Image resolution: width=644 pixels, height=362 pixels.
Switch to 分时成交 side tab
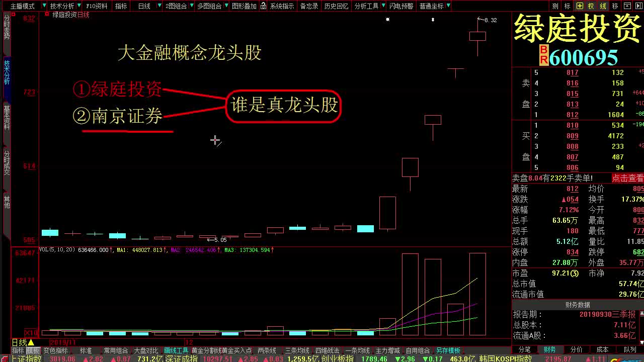[x=7, y=163]
